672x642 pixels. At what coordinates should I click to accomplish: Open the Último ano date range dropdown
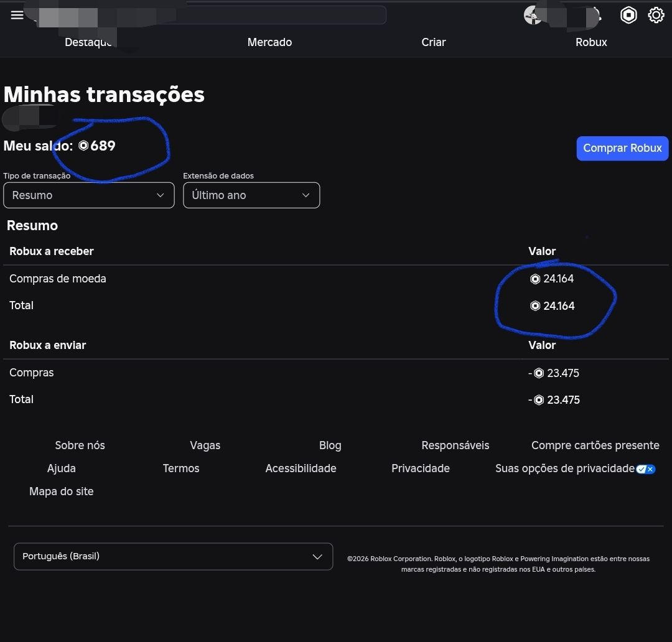251,195
